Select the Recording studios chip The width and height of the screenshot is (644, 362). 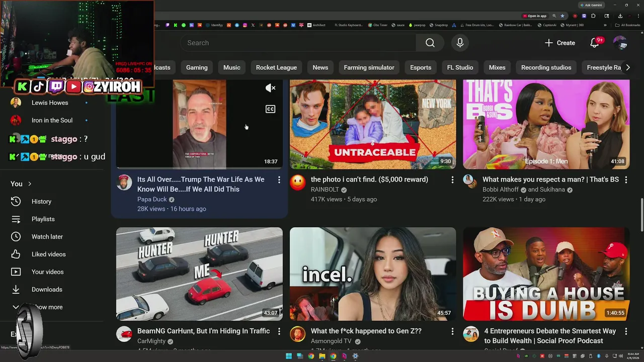pyautogui.click(x=546, y=67)
